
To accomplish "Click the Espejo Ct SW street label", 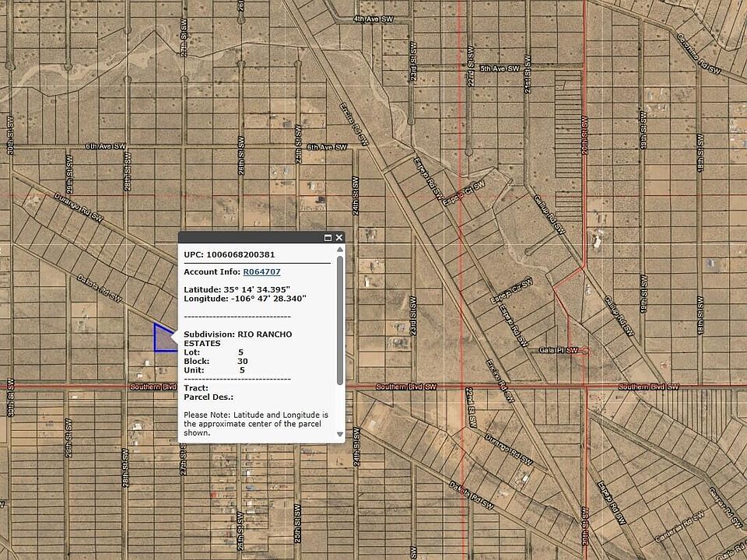I will (464, 193).
